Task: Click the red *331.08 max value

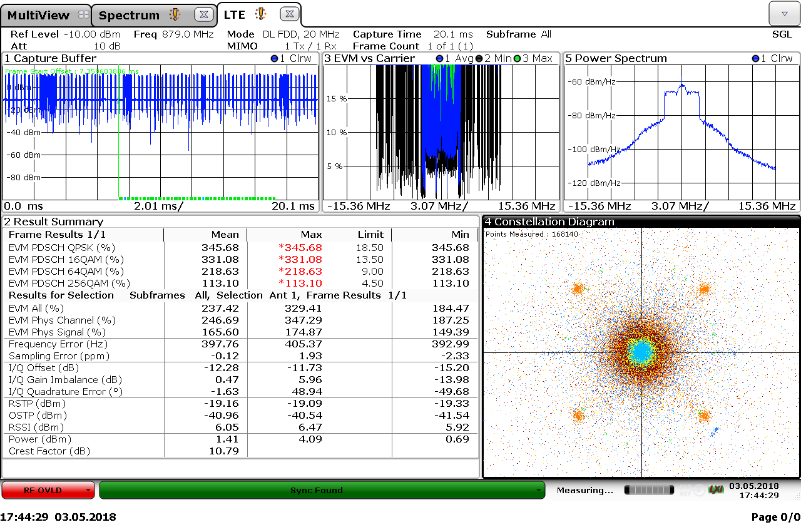Action: pos(300,260)
